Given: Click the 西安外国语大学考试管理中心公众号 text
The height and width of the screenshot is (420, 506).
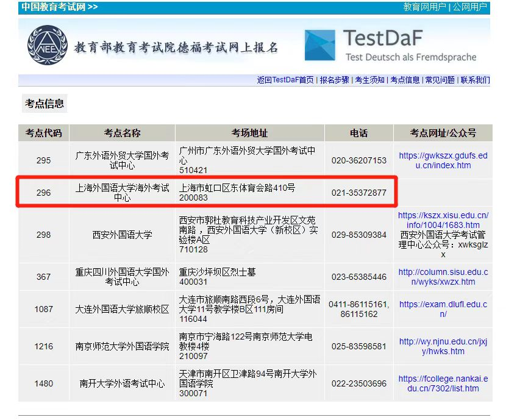Looking at the screenshot, I should tap(443, 244).
